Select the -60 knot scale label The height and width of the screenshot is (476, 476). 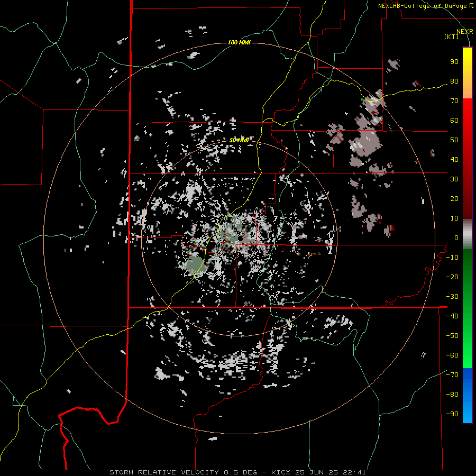click(452, 355)
